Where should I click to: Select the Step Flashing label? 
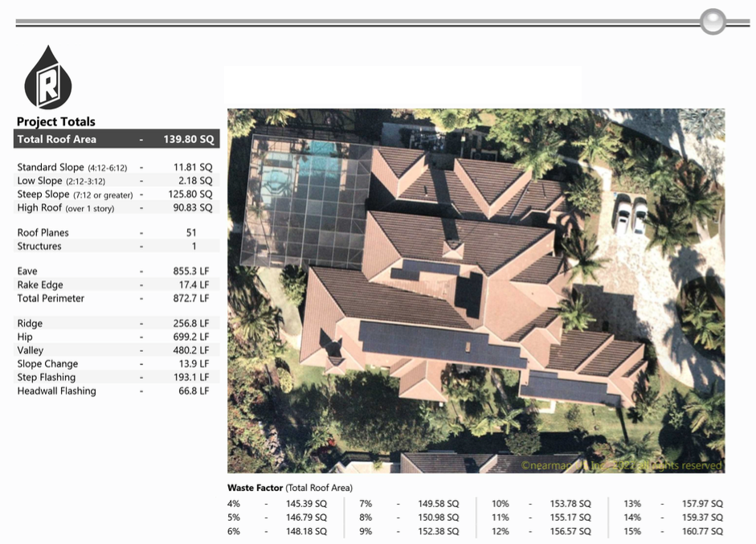47,378
